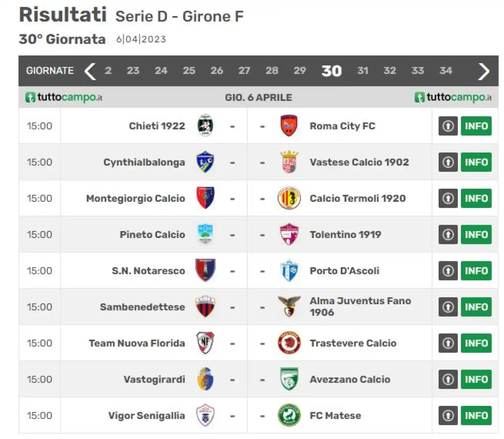Click the Avezzano Calcio crest

tap(289, 379)
